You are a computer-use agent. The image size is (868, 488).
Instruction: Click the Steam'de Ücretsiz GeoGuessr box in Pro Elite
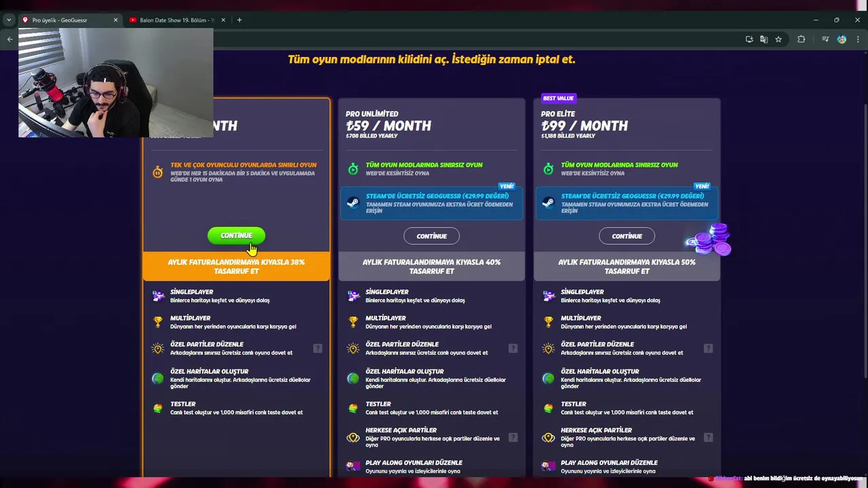click(x=627, y=203)
